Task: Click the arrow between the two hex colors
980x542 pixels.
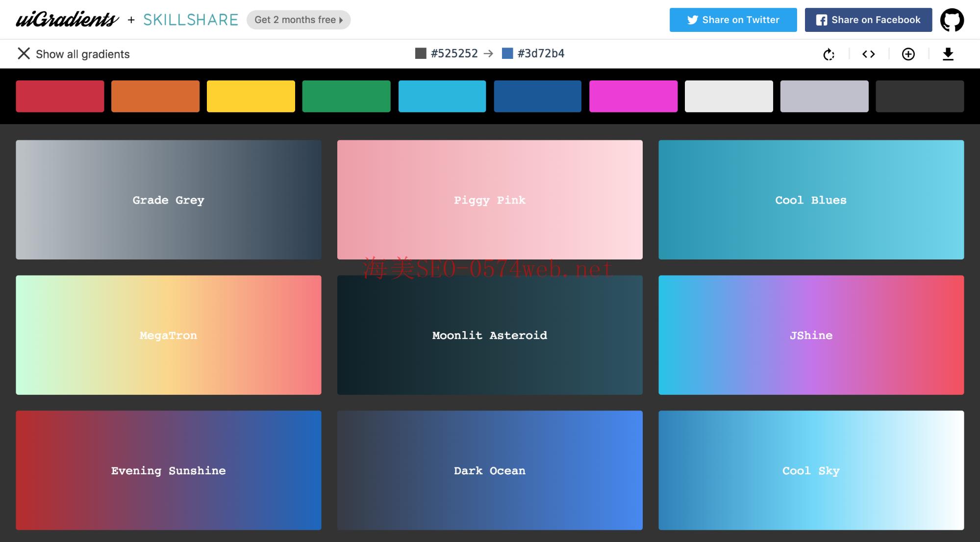Action: pyautogui.click(x=489, y=53)
